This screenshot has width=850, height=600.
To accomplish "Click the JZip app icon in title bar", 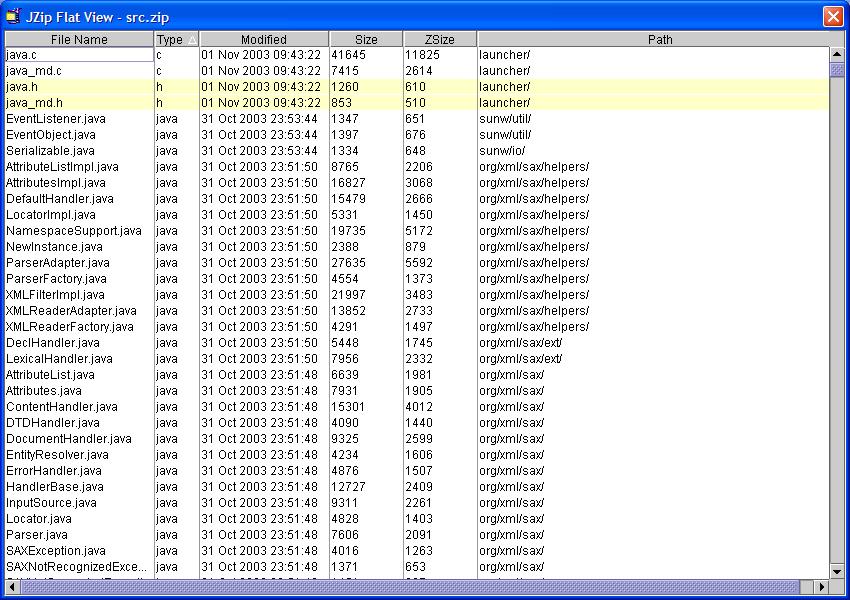I will [13, 17].
